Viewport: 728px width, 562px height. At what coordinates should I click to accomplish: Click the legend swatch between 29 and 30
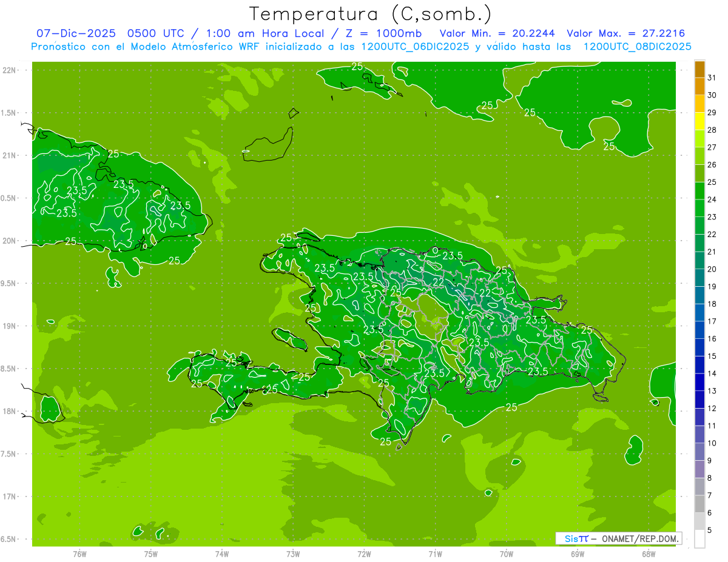point(699,104)
